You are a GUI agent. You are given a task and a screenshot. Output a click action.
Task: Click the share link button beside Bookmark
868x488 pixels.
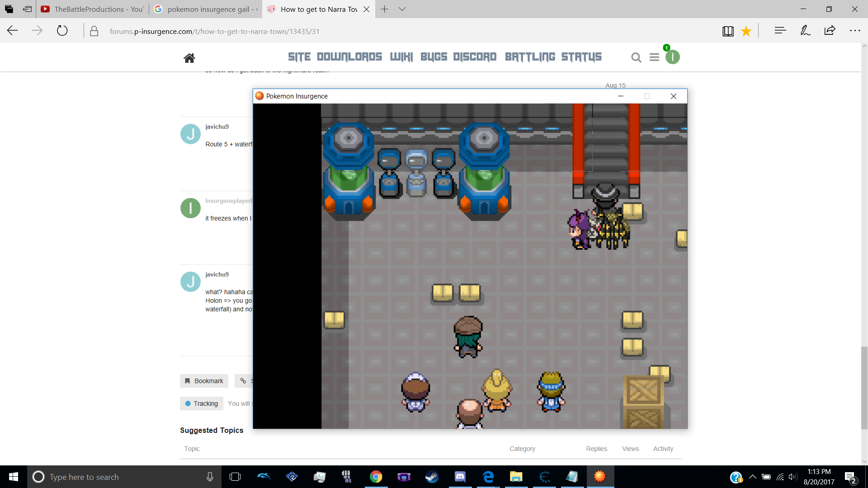(244, 381)
